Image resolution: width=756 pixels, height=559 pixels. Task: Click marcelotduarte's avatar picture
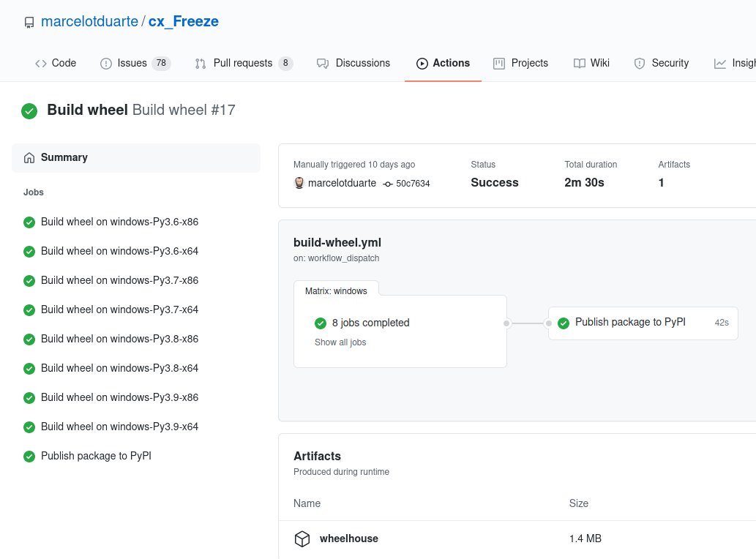coord(299,183)
